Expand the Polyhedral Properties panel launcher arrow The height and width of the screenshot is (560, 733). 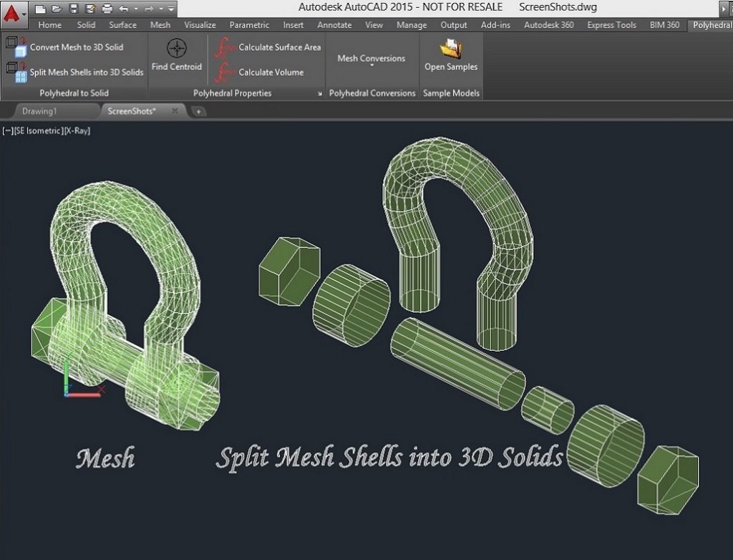pos(319,94)
